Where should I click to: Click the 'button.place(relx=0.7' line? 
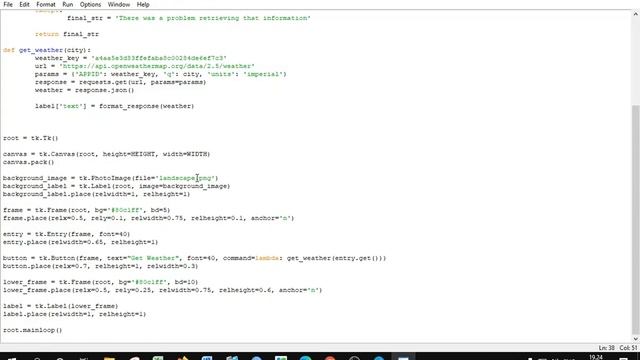tap(100, 266)
